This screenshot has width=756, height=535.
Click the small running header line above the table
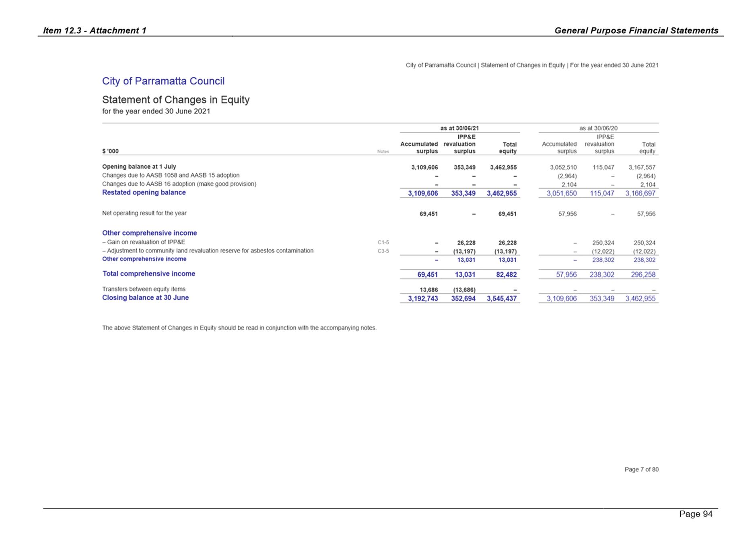coord(532,65)
